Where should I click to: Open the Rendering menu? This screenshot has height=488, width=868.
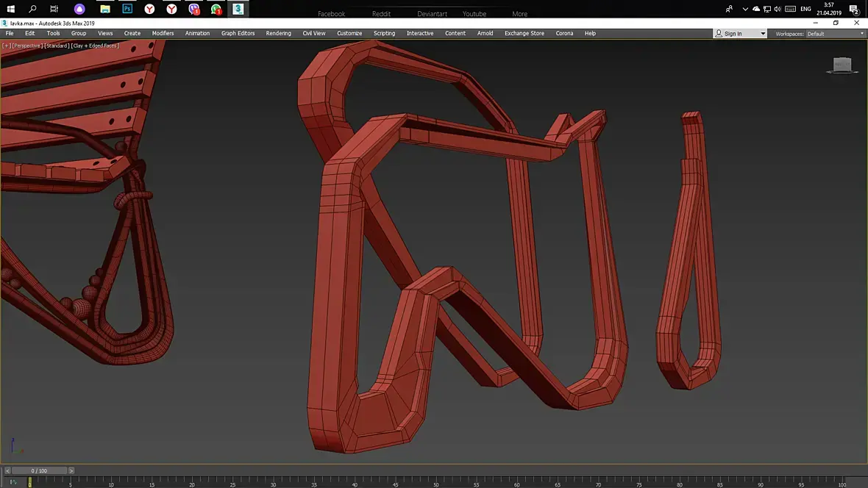point(278,33)
